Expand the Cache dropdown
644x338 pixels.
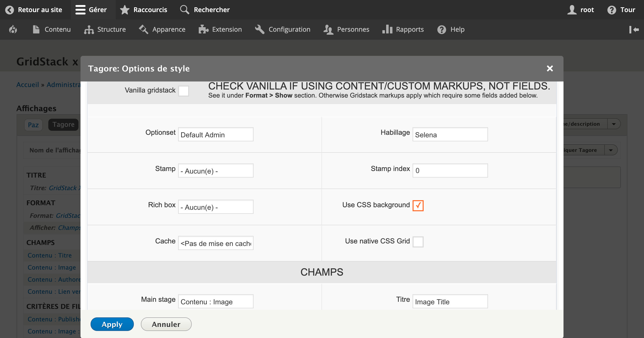216,243
